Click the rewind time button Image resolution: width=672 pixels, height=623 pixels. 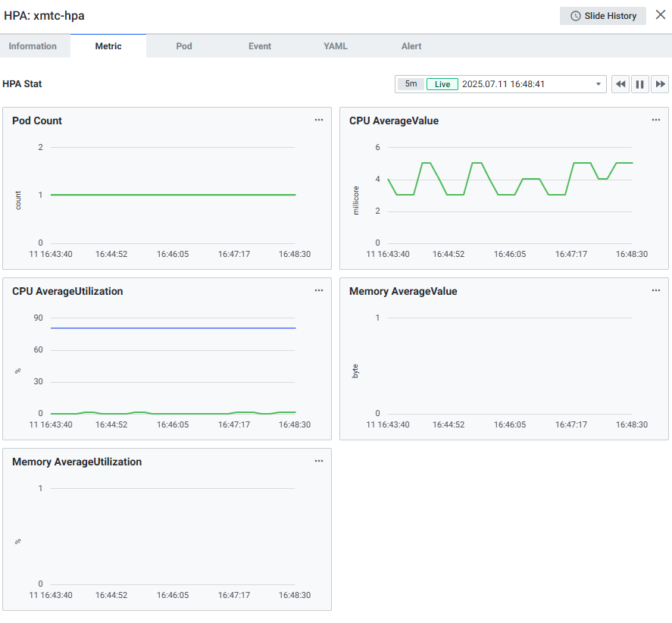(x=620, y=84)
